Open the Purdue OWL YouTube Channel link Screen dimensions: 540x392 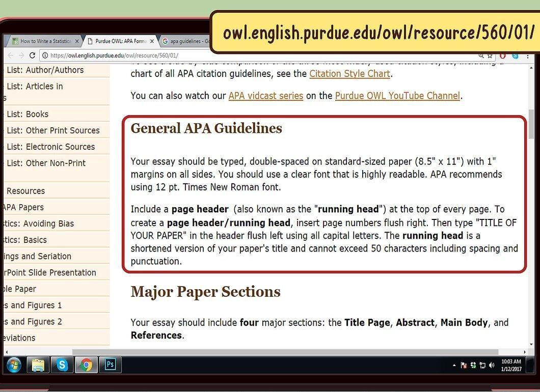pyautogui.click(x=397, y=96)
